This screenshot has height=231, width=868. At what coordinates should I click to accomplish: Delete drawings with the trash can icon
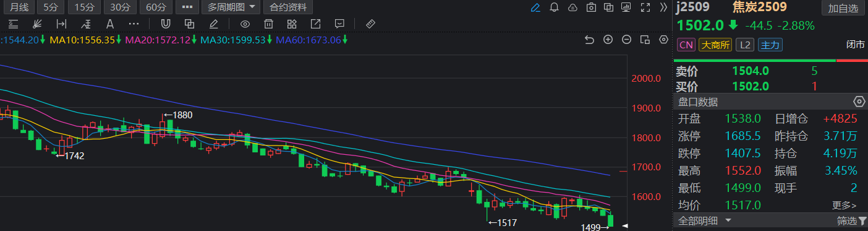268,24
